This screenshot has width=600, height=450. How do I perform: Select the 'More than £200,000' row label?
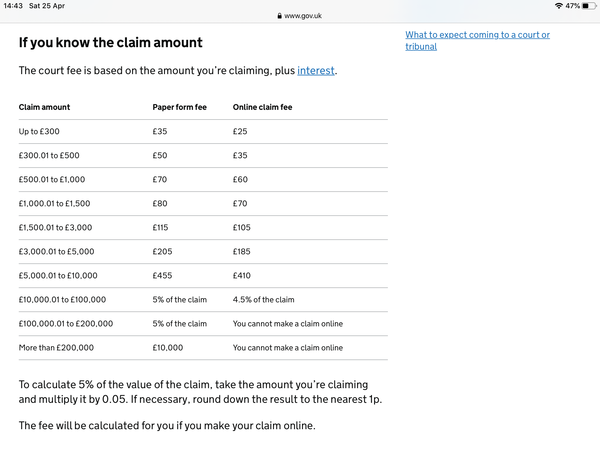point(56,348)
